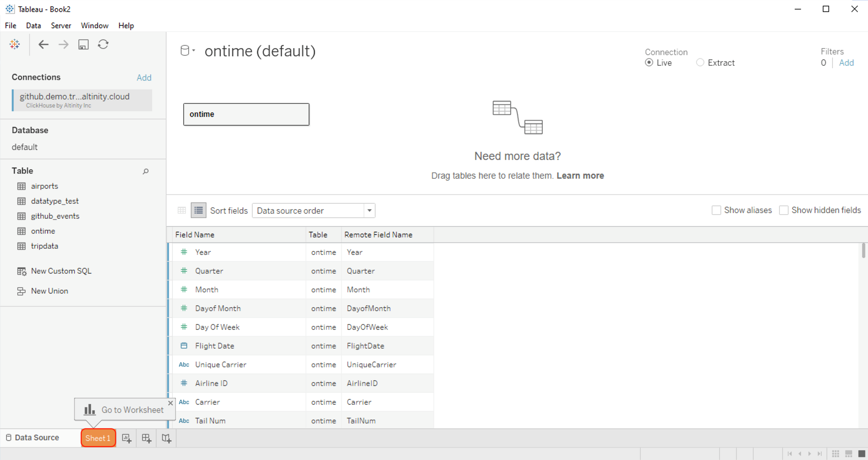The width and height of the screenshot is (868, 460).
Task: Refresh the data source
Action: pos(103,44)
